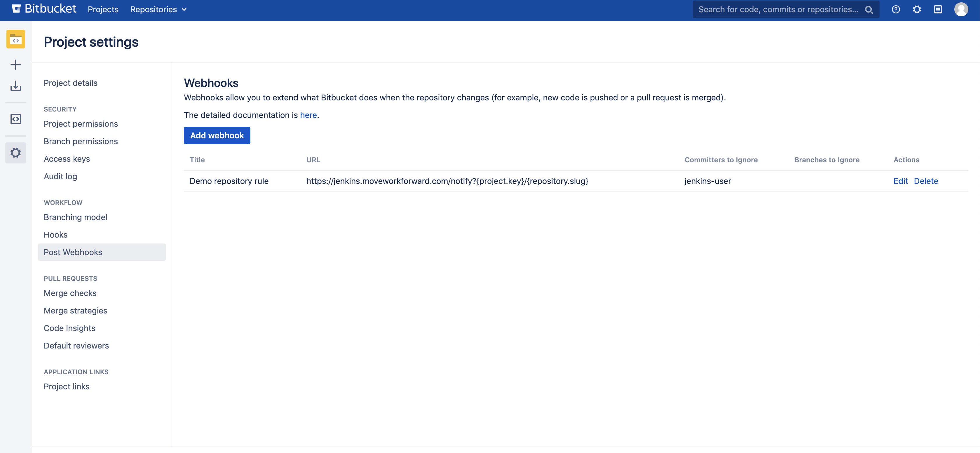
Task: Select the project settings gear in sidebar
Action: click(x=15, y=153)
